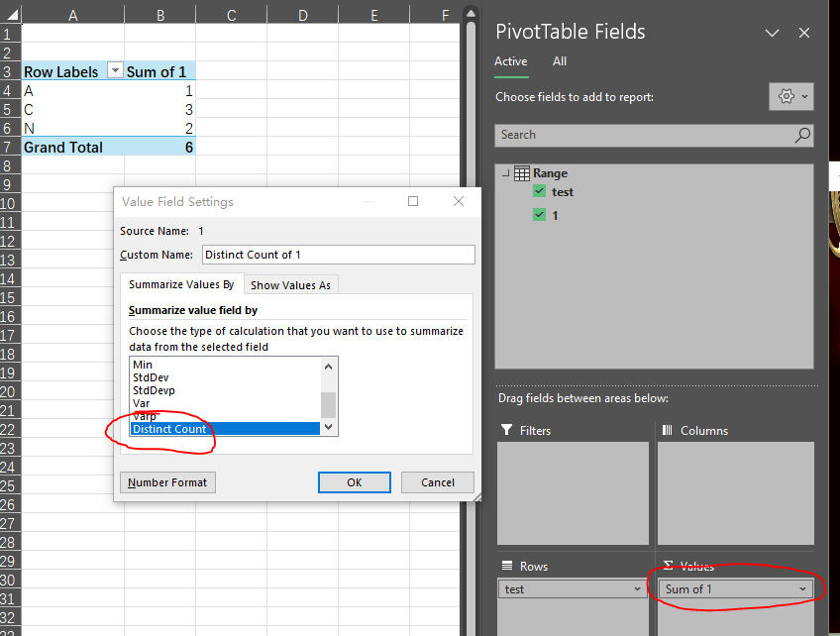Switch to the Show Values As tab

click(x=290, y=284)
